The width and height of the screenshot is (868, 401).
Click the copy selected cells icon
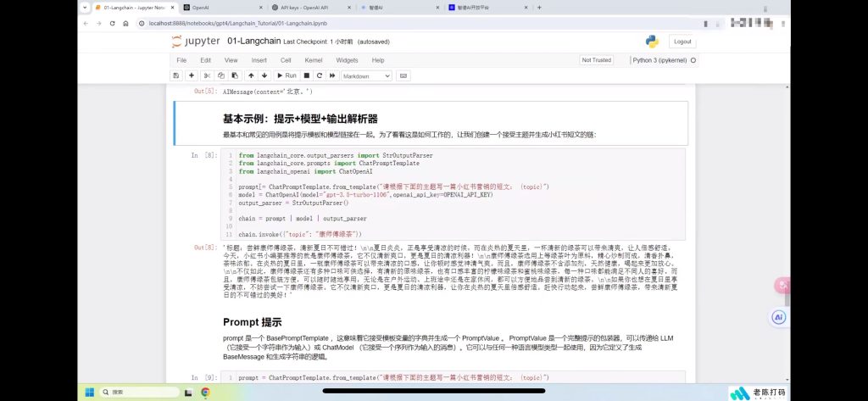[x=221, y=75]
